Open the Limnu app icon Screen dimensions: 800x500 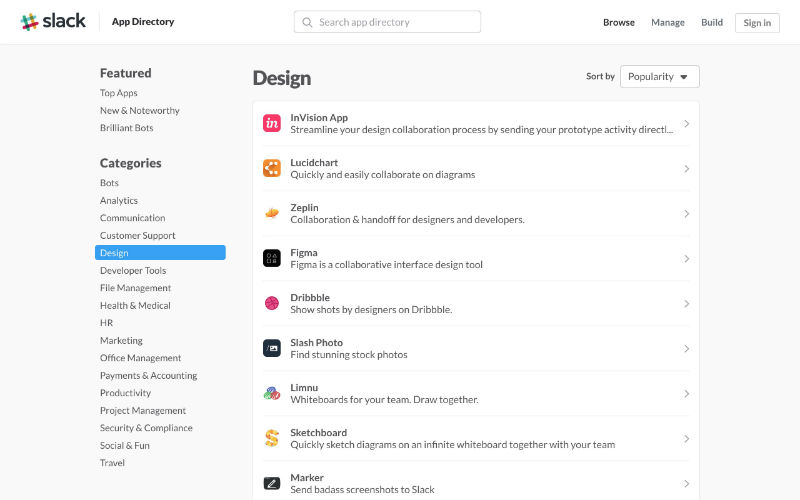(271, 393)
